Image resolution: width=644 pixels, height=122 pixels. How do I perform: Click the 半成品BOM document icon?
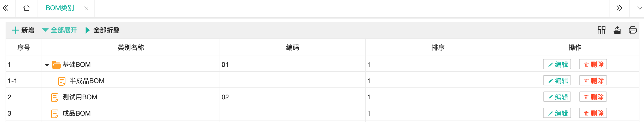pos(62,81)
